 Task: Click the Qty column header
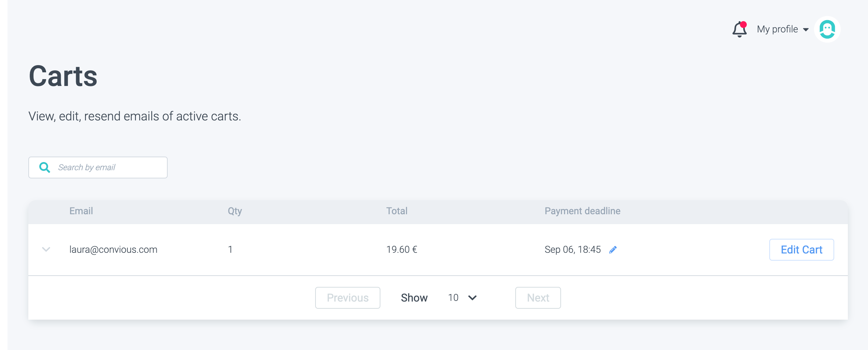pyautogui.click(x=235, y=211)
